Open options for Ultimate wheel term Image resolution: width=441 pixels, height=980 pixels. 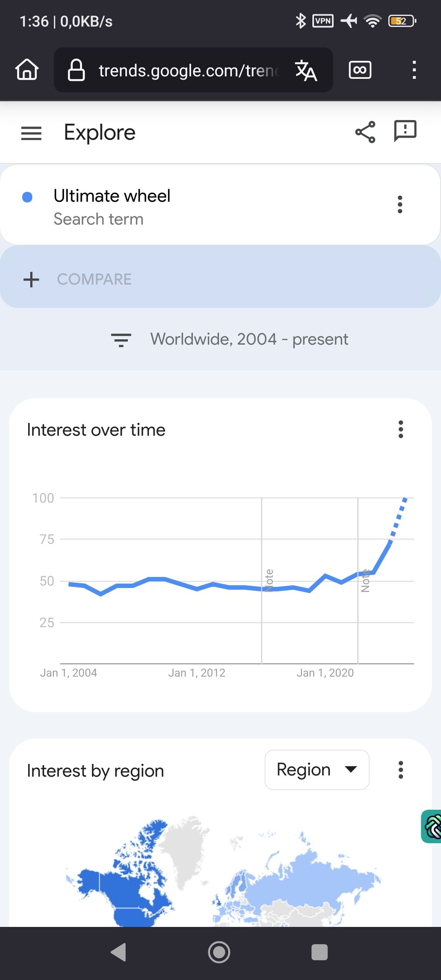[x=400, y=205]
